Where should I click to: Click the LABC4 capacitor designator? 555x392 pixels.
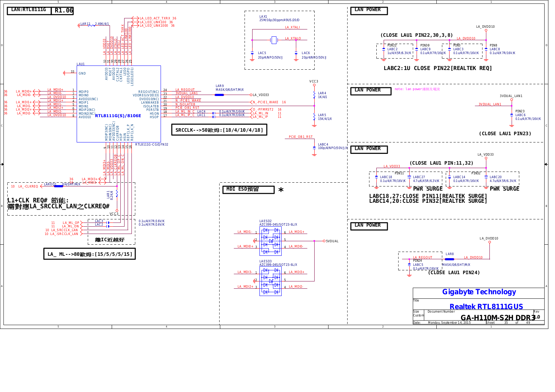pyautogui.click(x=323, y=145)
